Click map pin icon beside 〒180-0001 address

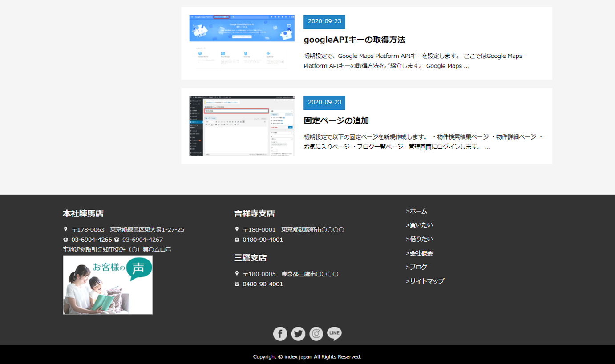pos(237,229)
